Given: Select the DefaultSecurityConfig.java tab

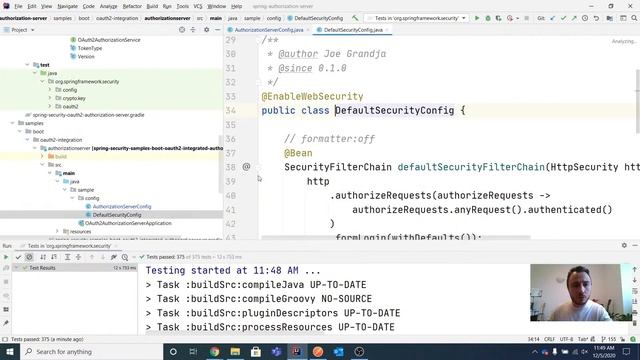Looking at the screenshot, I should point(353,30).
